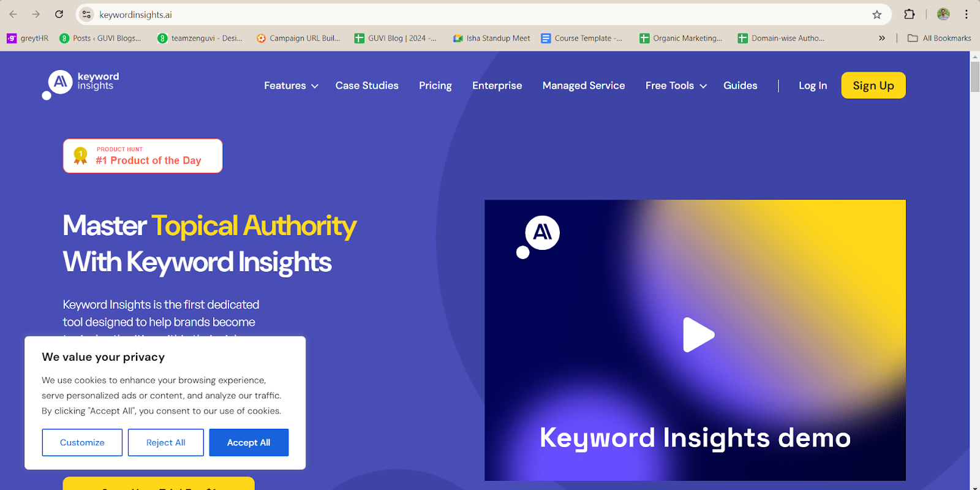Open the teamzenguvi bookmark
This screenshot has width=980, height=490.
200,38
